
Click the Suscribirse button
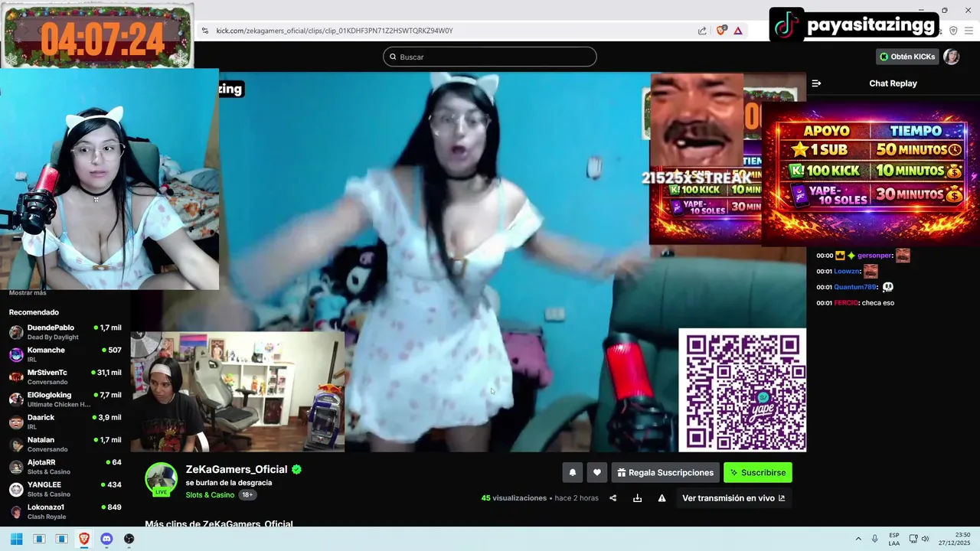pyautogui.click(x=758, y=473)
